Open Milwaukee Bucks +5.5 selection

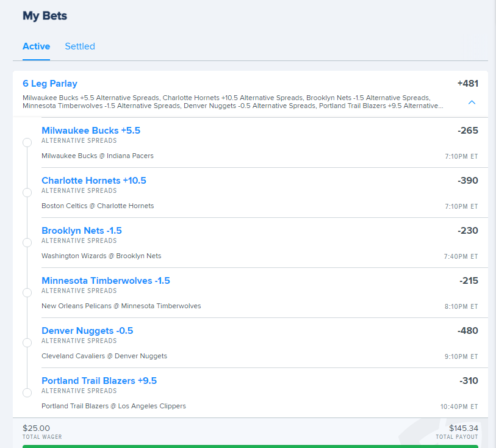click(x=91, y=131)
